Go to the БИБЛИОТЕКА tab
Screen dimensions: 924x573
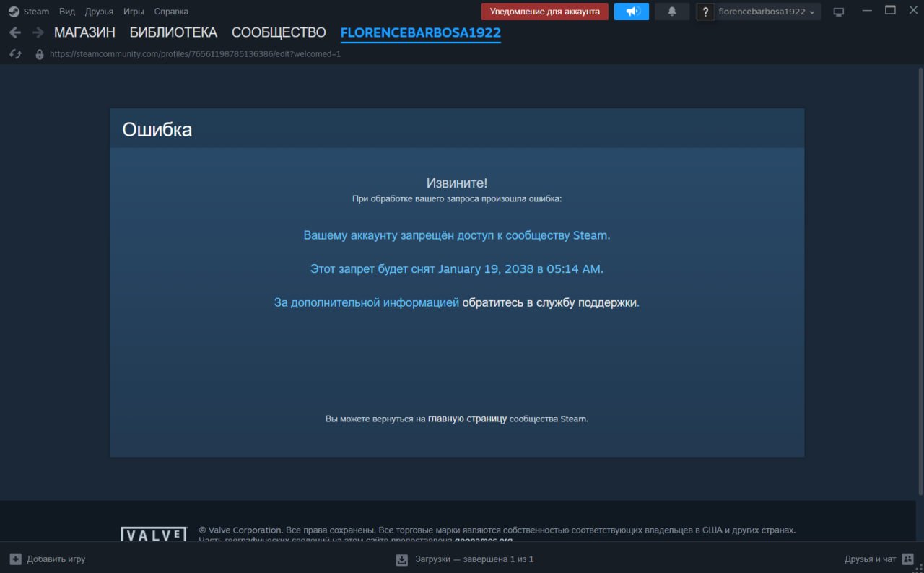click(x=173, y=32)
